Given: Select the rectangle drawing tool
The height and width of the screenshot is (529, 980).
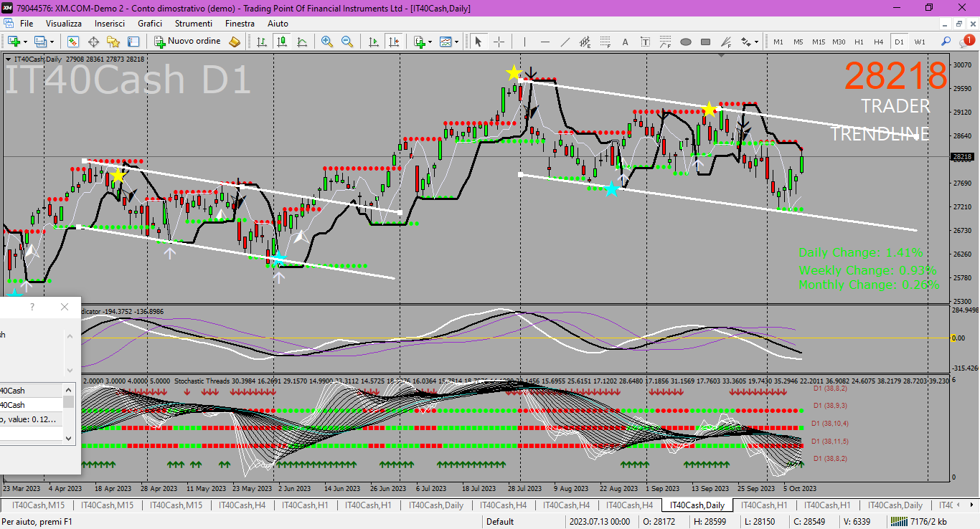Looking at the screenshot, I should tap(705, 42).
